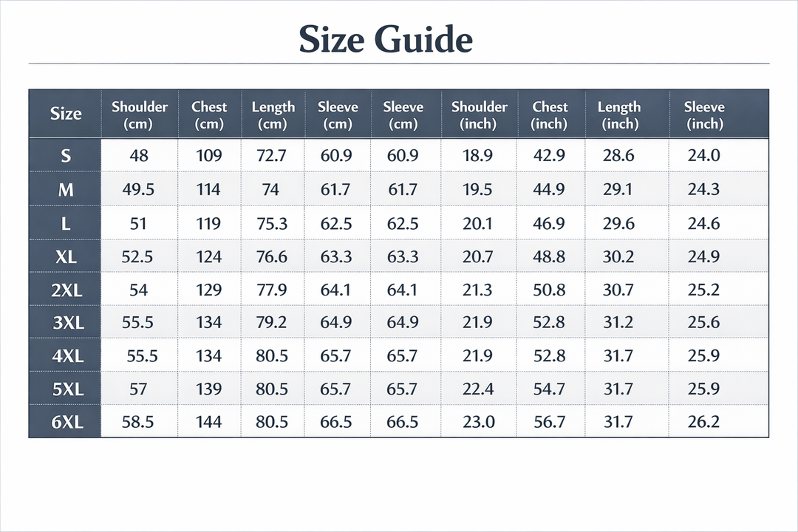
Task: Select the Chest (inch) column header
Action: pyautogui.click(x=550, y=115)
